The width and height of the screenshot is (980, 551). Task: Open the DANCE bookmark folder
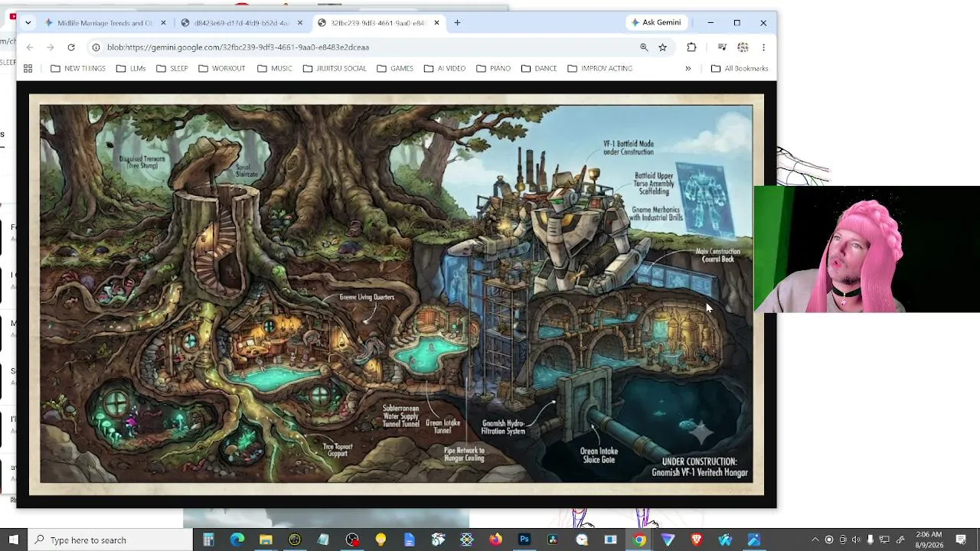point(539,69)
